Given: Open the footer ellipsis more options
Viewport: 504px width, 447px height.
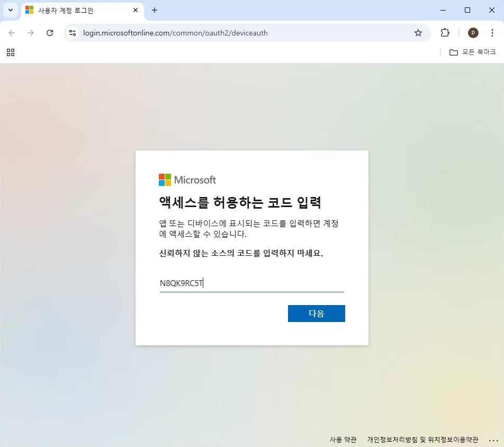Looking at the screenshot, I should point(493,440).
